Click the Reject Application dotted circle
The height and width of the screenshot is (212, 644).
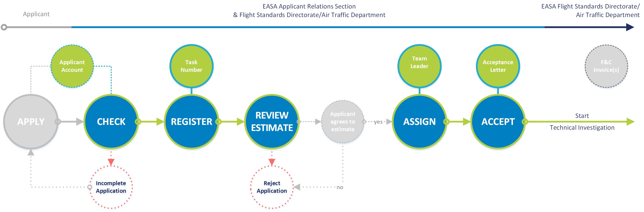click(x=272, y=187)
